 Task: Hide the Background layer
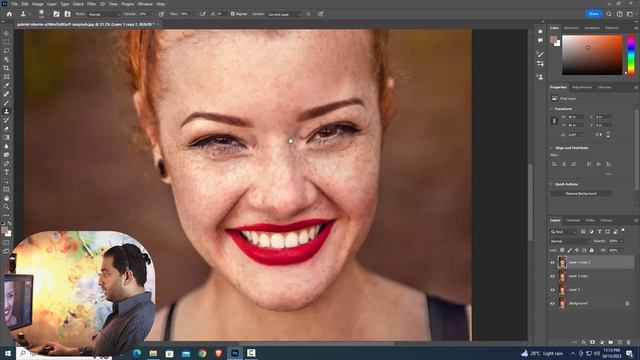[553, 304]
